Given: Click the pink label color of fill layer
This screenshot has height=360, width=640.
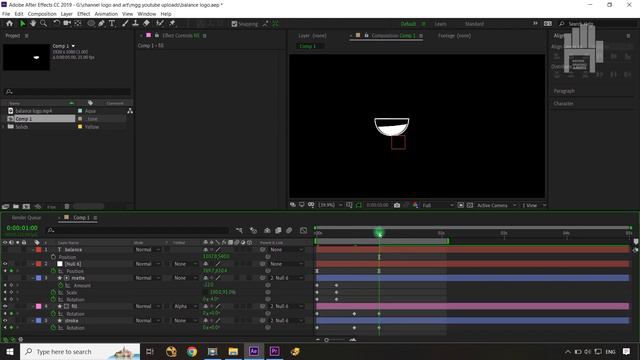Looking at the screenshot, I should pos(39,306).
